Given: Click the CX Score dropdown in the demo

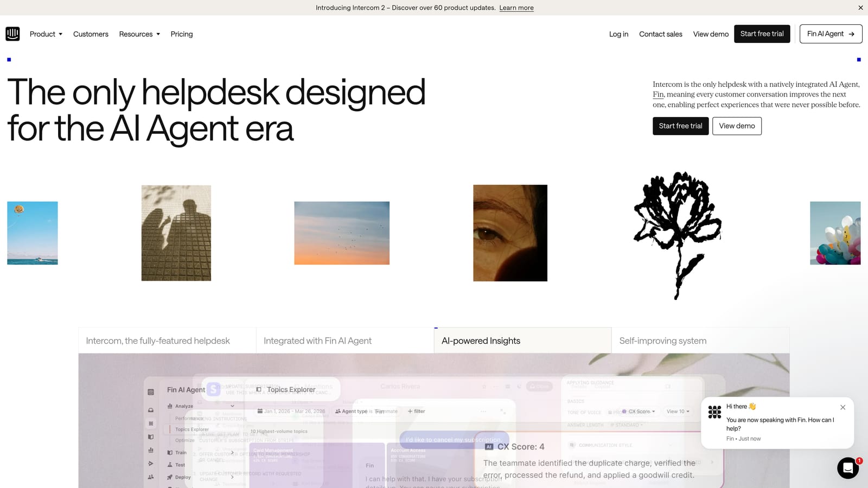Looking at the screenshot, I should point(639,412).
